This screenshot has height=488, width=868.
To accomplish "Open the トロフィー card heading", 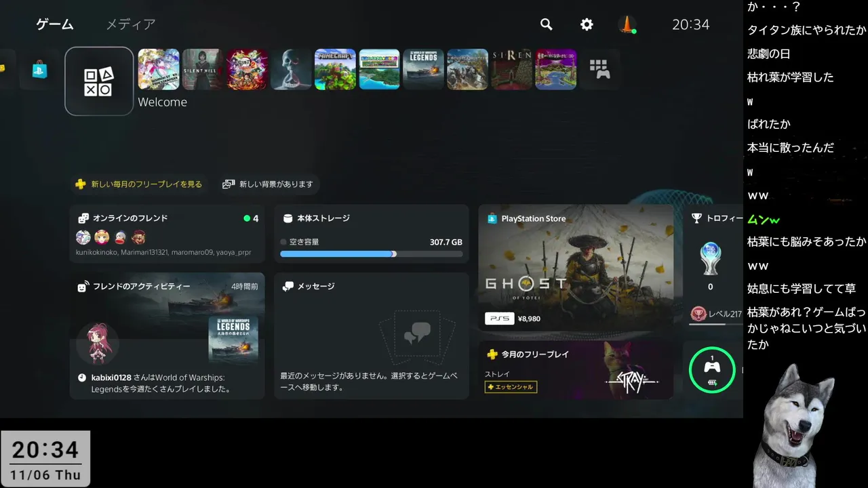I will click(x=717, y=218).
